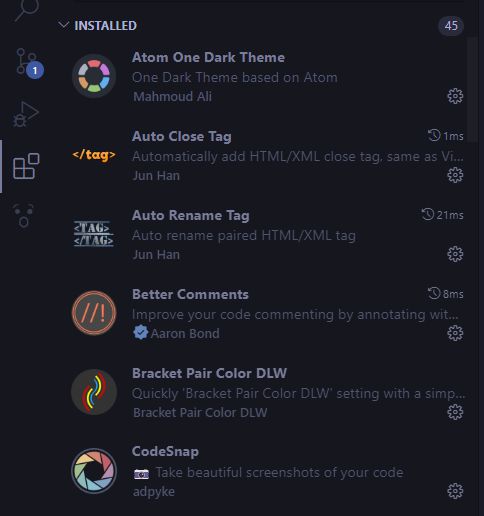Select the CodeSnap extension title
Viewport: 484px width, 516px height.
(x=166, y=451)
